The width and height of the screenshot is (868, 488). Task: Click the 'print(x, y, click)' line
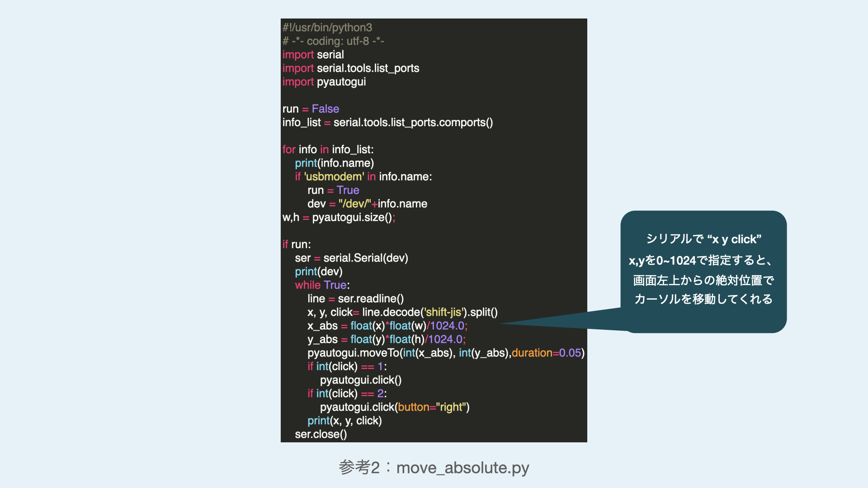pos(344,421)
